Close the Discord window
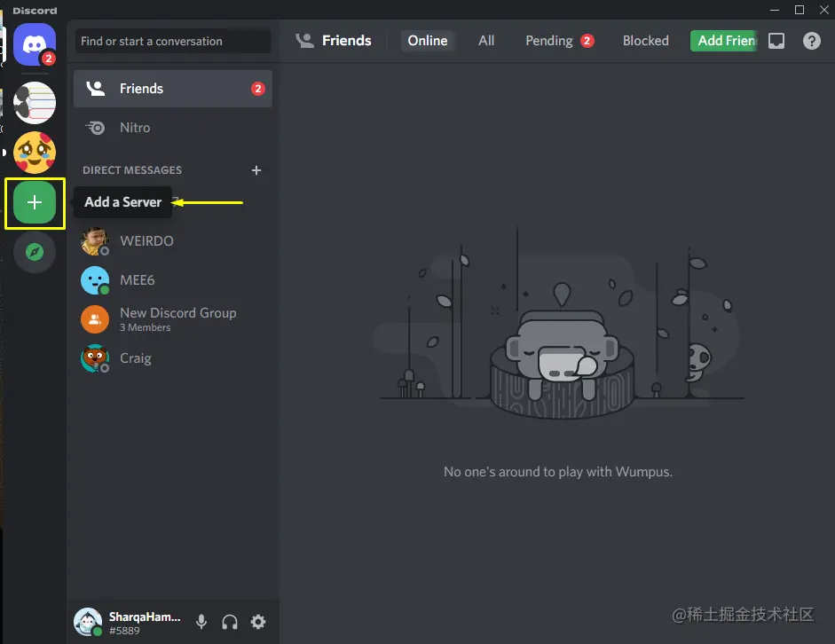The height and width of the screenshot is (644, 835). (x=823, y=10)
